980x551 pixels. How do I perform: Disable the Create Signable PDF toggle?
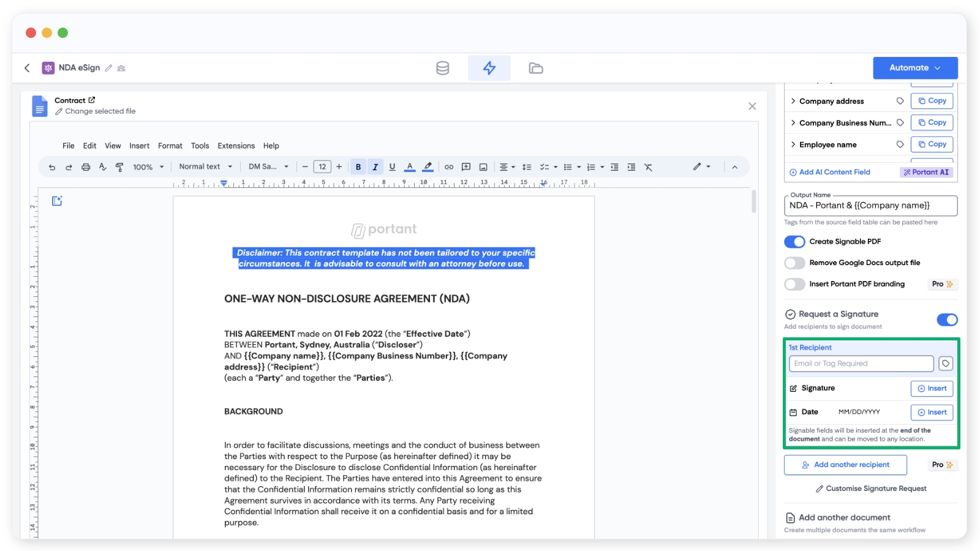(x=794, y=242)
